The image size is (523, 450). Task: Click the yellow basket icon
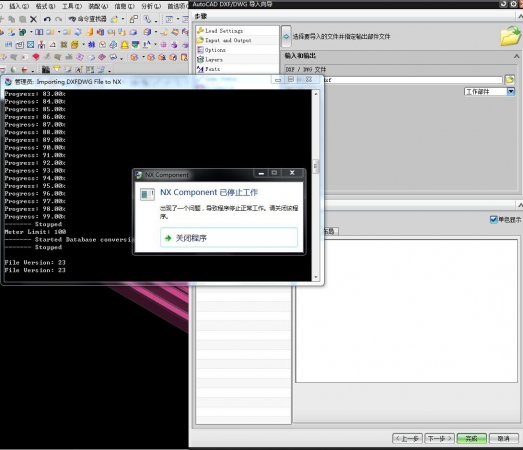[x=75, y=44]
